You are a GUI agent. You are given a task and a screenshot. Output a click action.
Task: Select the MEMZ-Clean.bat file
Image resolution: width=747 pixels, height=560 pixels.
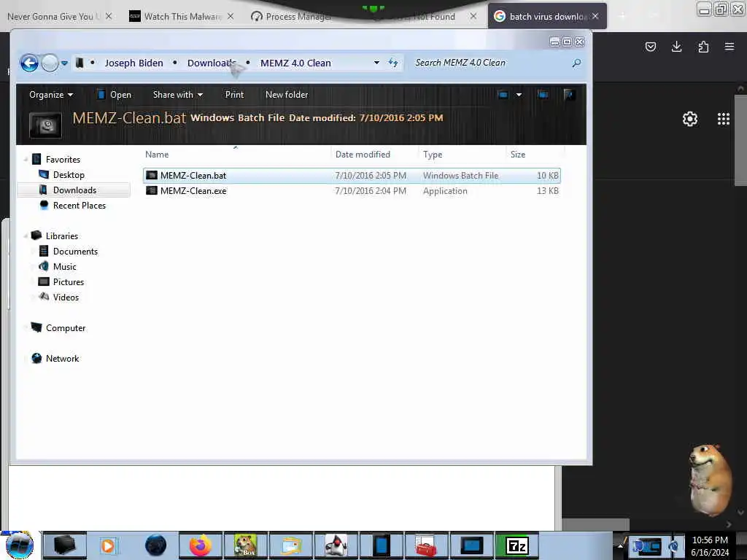tap(352, 176)
